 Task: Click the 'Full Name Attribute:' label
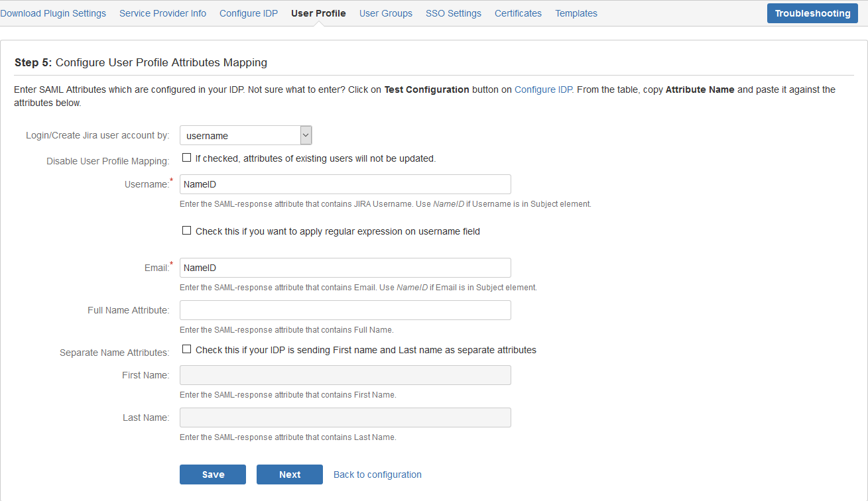tap(129, 310)
